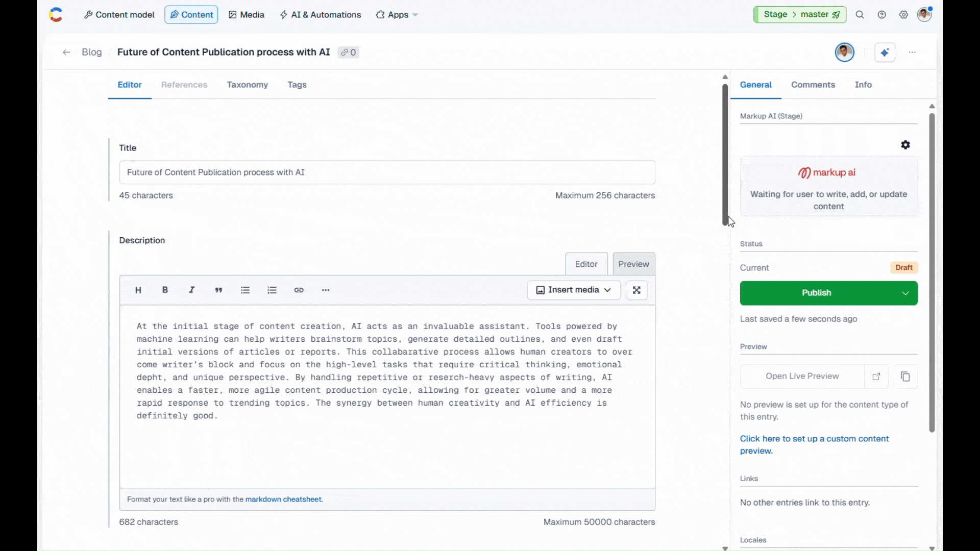Open live preview in new tab icon
This screenshot has height=551, width=980.
(x=876, y=377)
